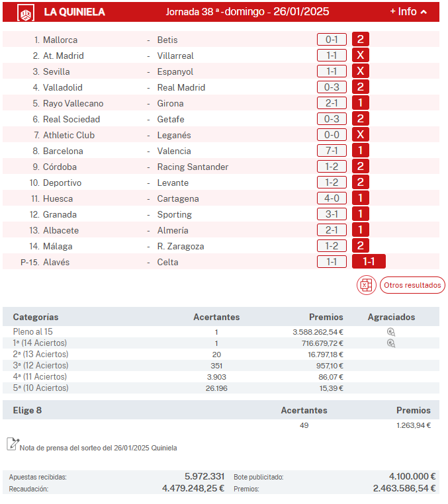Click the X sign for Athletic Club - Leganés
Screen dimensions: 448x504
pyautogui.click(x=361, y=135)
